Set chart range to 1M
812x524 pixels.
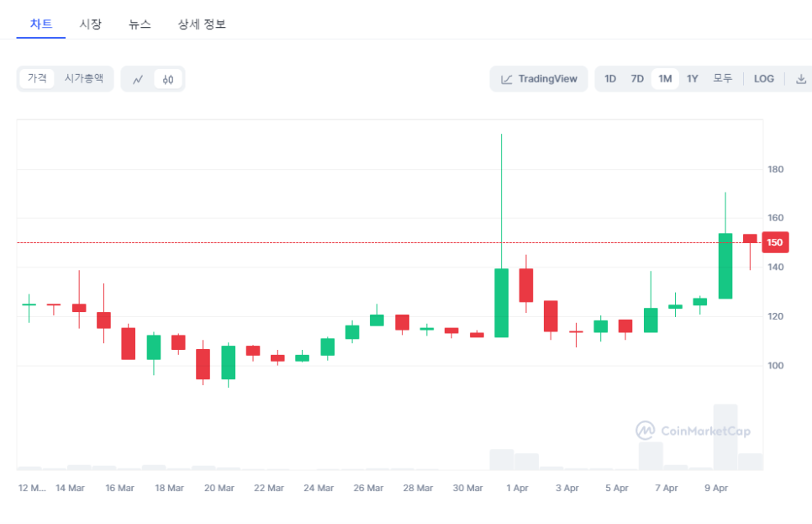(665, 79)
